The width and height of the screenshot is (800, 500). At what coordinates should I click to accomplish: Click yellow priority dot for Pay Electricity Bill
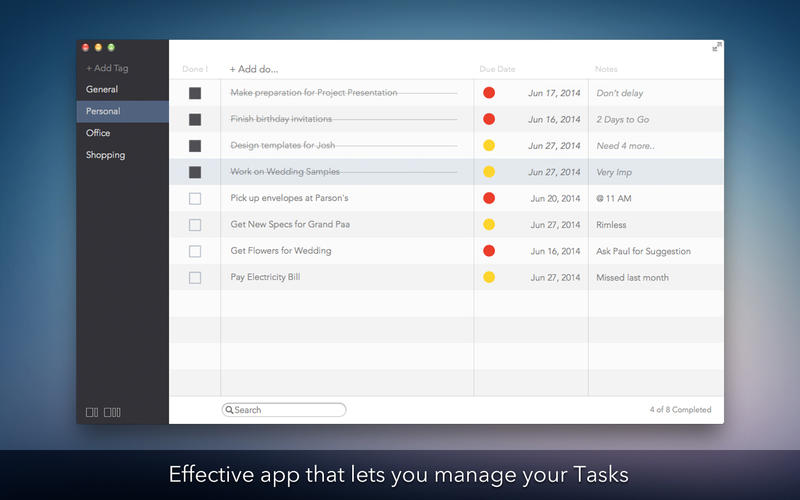pos(489,277)
